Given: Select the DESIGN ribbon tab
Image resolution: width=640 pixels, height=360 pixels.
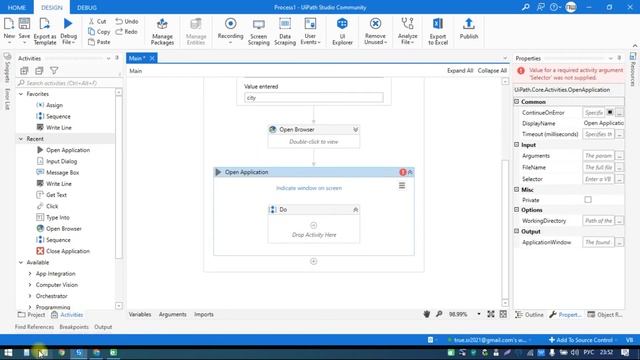Looking at the screenshot, I should coord(52,7).
